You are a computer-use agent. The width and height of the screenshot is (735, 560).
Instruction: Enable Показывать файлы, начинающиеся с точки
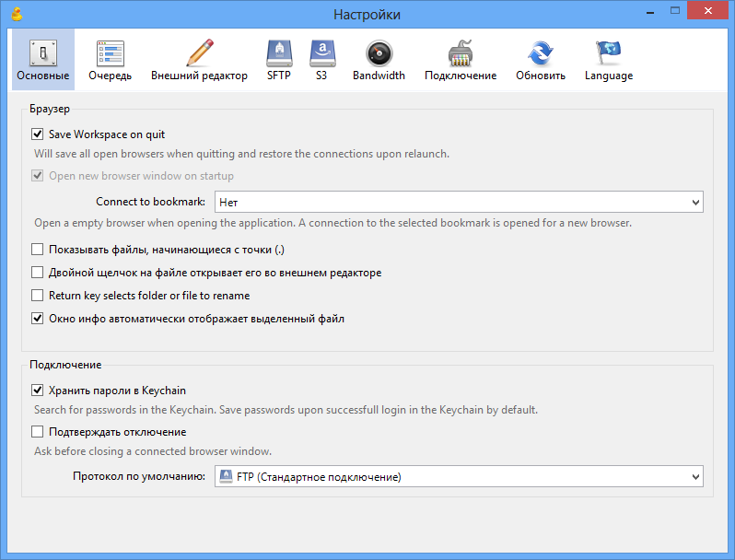[x=38, y=250]
